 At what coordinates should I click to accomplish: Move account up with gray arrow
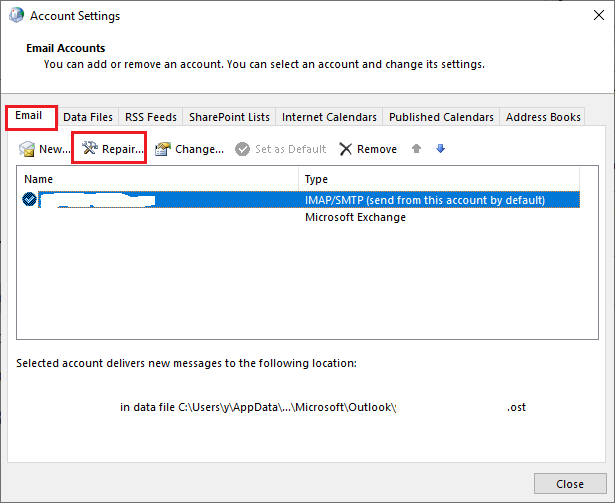(x=417, y=149)
